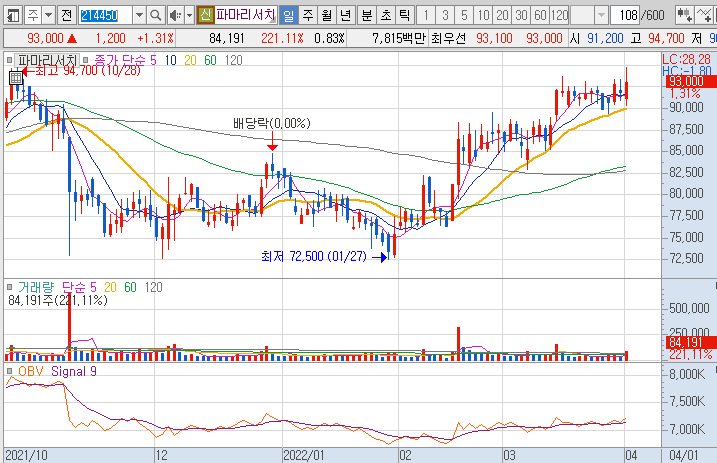Open the grid table icon on price chart
The width and height of the screenshot is (717, 463).
[16, 78]
